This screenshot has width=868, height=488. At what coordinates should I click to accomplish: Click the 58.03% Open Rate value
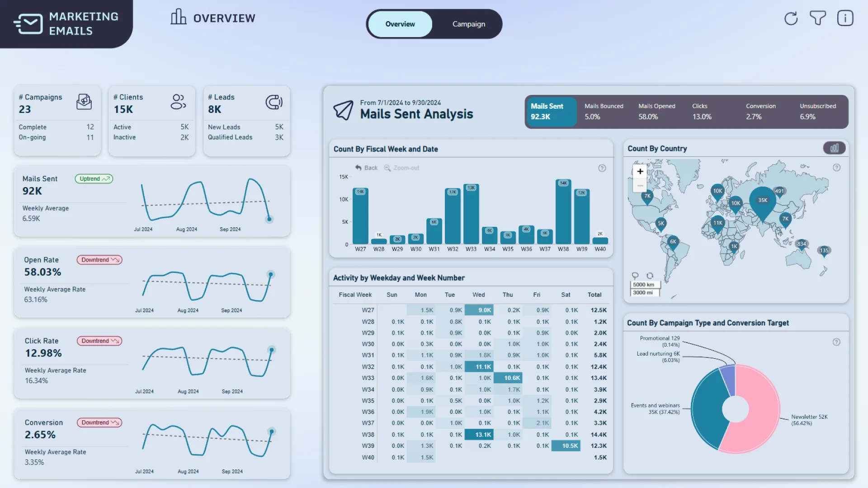[x=42, y=272]
